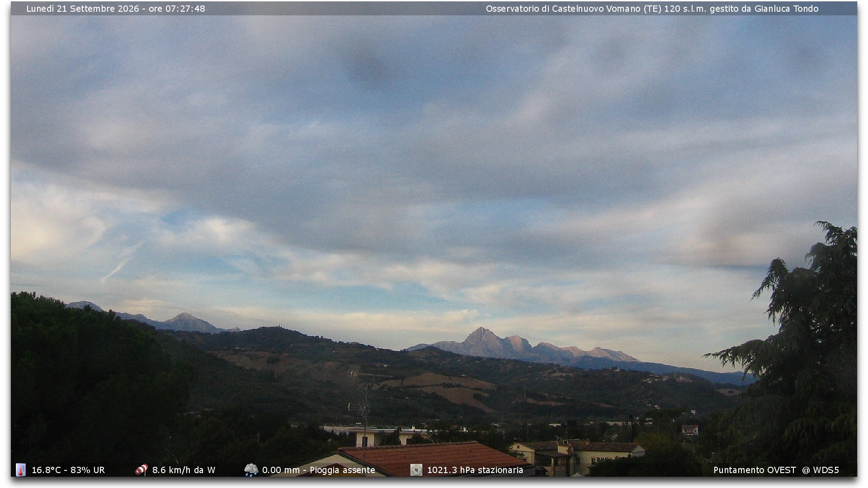Click the Lunedì 21 Settembre 2026 date
The height and width of the screenshot is (488, 868).
(83, 9)
